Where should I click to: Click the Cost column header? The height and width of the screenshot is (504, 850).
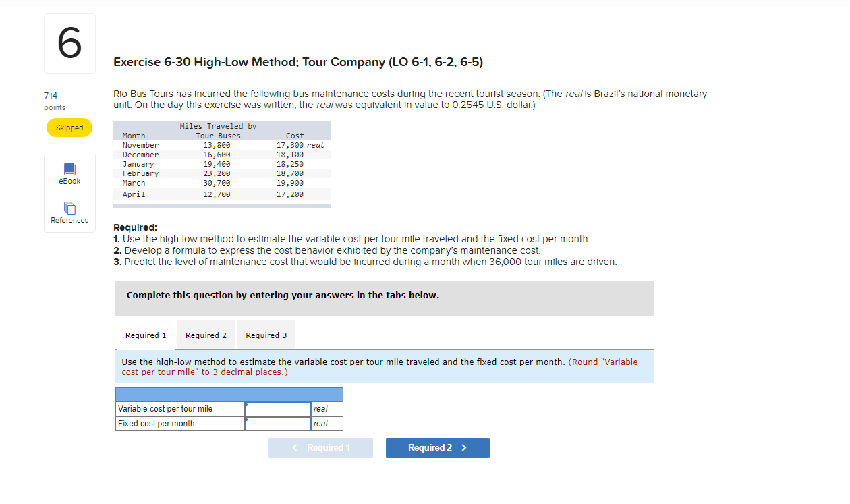pyautogui.click(x=295, y=136)
